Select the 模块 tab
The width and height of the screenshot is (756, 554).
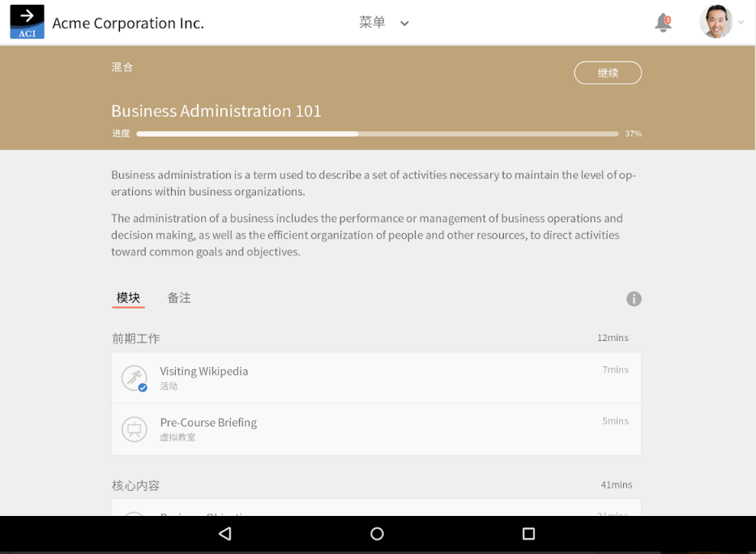[x=128, y=297]
